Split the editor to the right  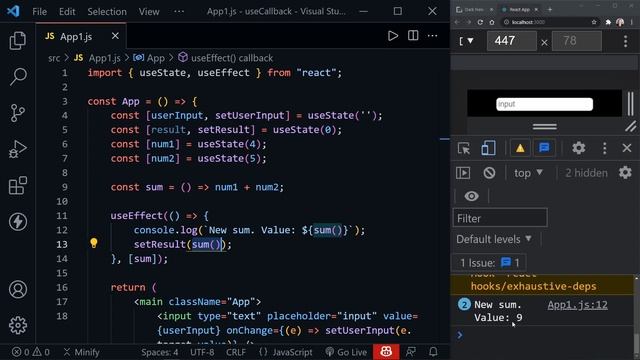click(x=413, y=36)
